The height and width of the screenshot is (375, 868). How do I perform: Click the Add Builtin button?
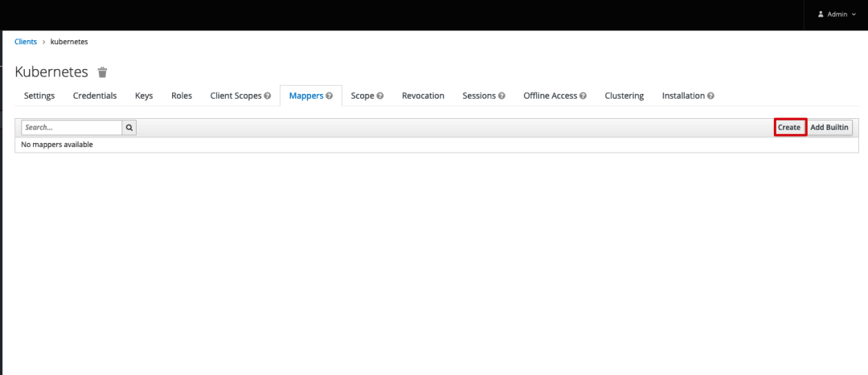tap(829, 127)
